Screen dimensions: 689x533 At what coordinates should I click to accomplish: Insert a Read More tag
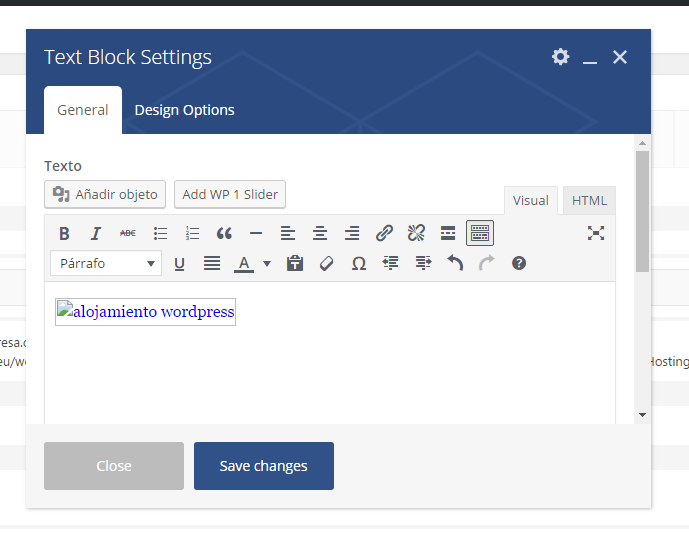tap(448, 233)
